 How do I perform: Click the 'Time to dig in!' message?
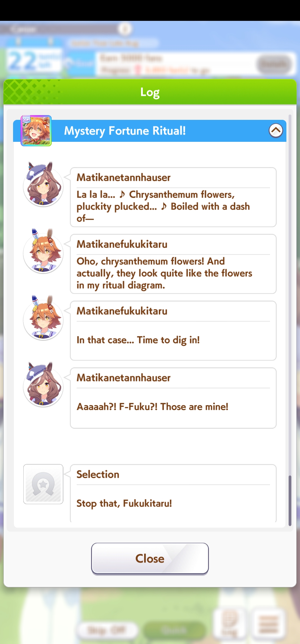pos(173,331)
